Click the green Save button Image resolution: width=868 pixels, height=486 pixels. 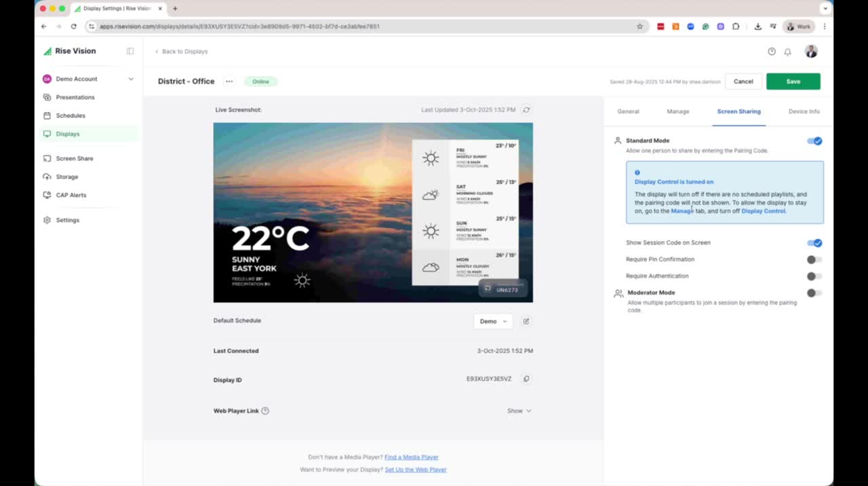tap(793, 81)
